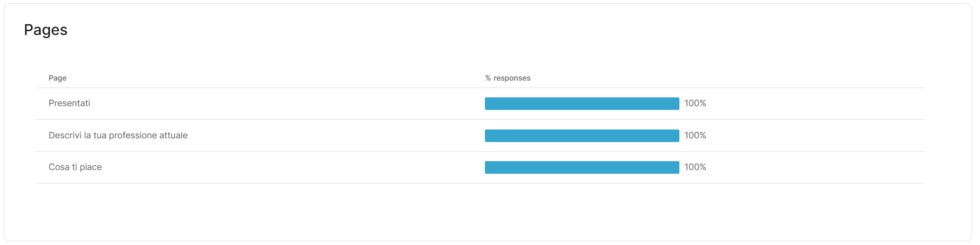Viewport: 980px width, 245px height.
Task: Click 100% value for Cosa ti piace
Action: pos(695,167)
